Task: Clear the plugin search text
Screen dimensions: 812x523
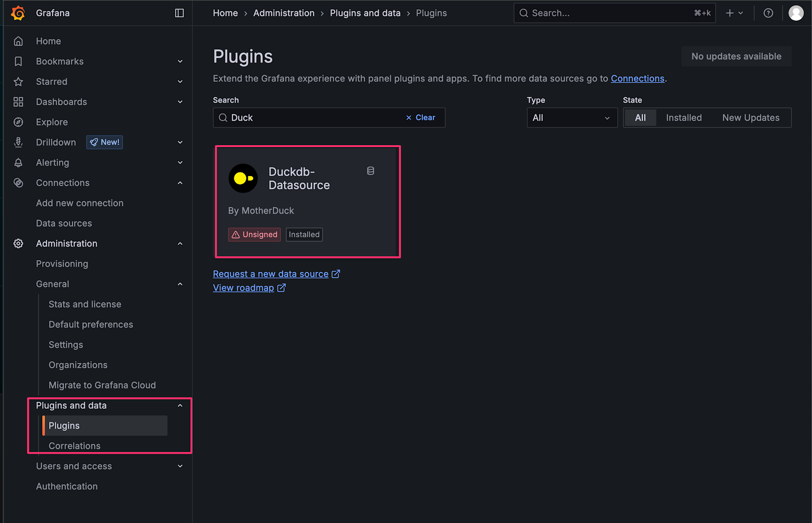Action: tap(421, 118)
